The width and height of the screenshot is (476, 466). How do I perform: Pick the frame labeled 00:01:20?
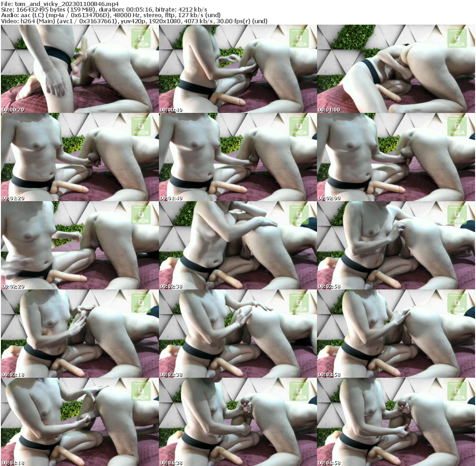pyautogui.click(x=79, y=157)
